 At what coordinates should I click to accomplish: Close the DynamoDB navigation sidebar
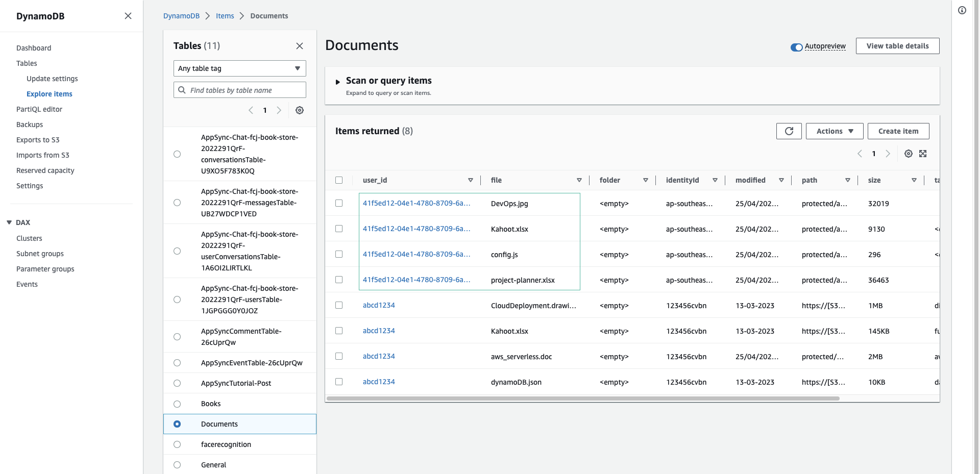pyautogui.click(x=128, y=16)
